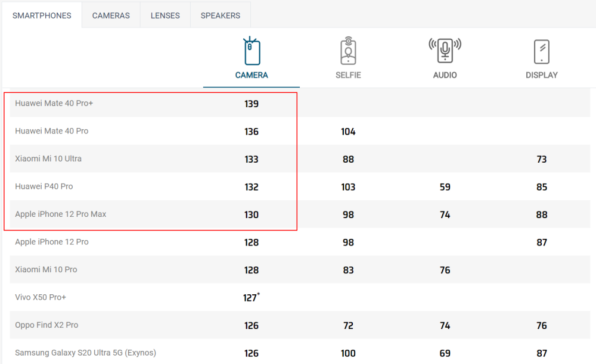The image size is (596, 364).
Task: Click Huawei Mate 40 Pro camera score 136
Action: [252, 132]
